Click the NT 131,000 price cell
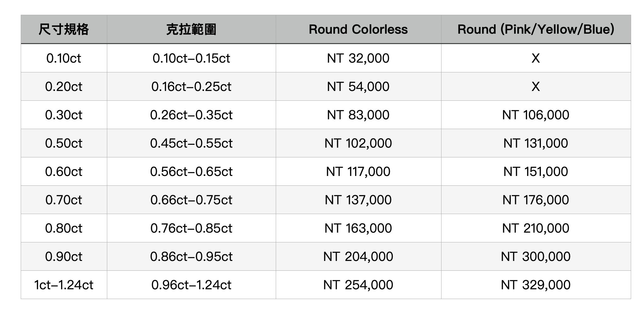This screenshot has height=311, width=644. 536,143
